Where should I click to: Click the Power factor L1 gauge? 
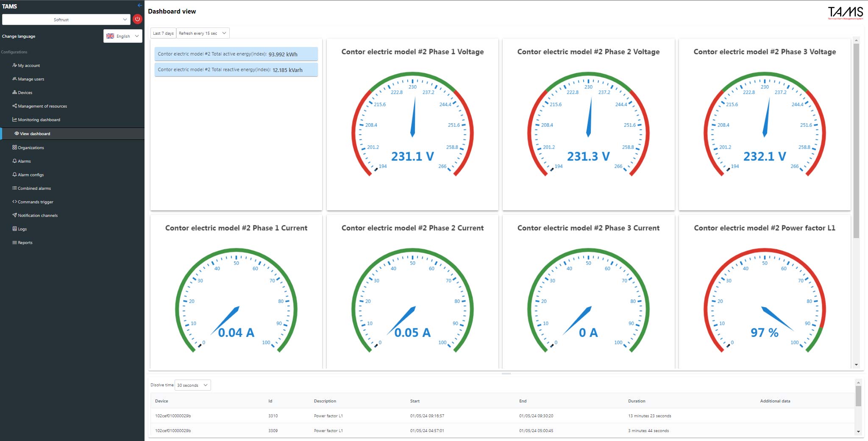tap(765, 301)
